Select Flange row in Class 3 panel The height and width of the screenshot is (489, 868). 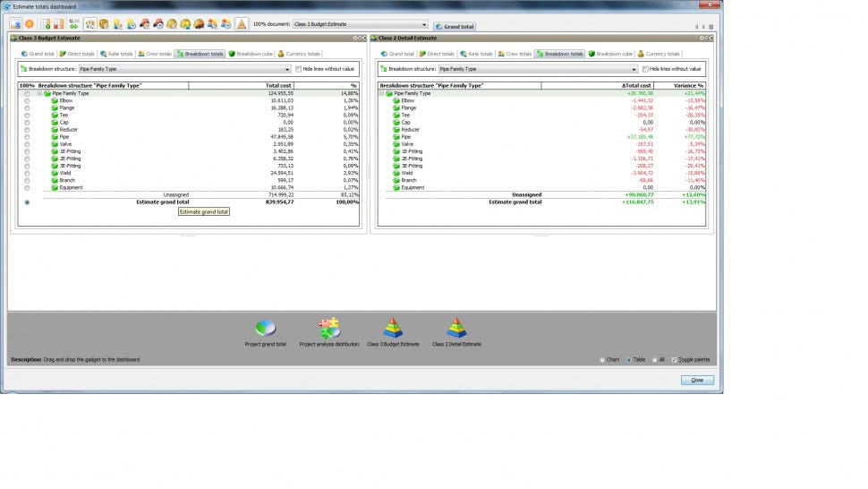point(188,108)
